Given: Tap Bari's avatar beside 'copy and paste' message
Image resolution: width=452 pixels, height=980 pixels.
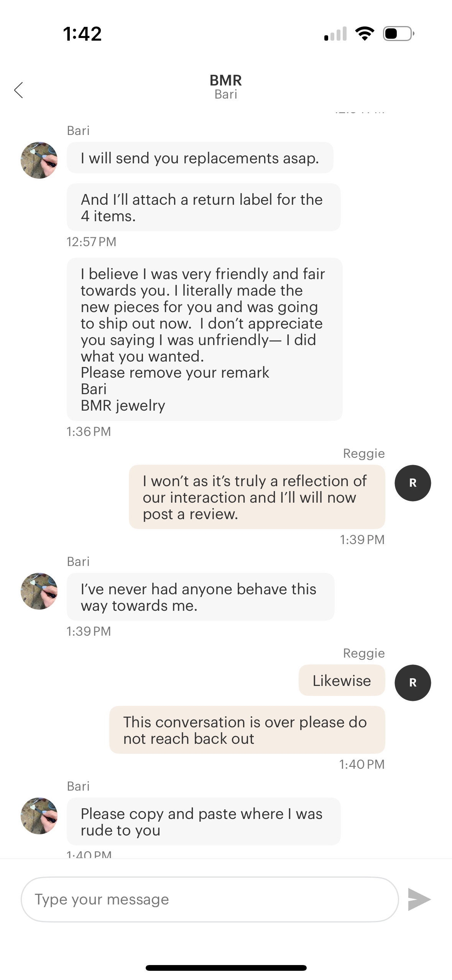Looking at the screenshot, I should (39, 816).
